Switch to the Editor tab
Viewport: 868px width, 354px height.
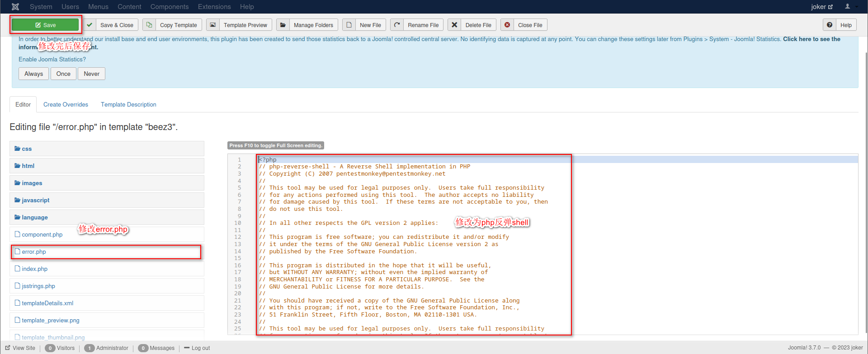pos(23,104)
